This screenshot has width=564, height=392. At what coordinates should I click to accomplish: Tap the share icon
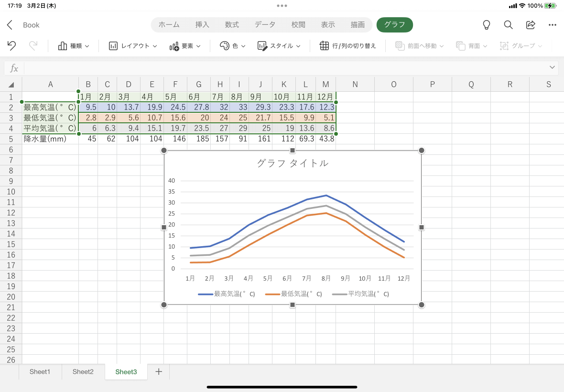coord(531,25)
